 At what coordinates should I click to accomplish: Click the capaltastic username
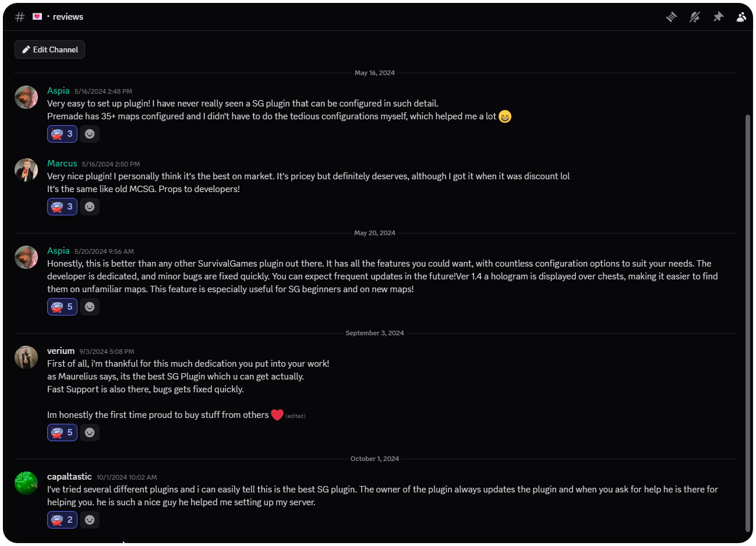pos(69,477)
